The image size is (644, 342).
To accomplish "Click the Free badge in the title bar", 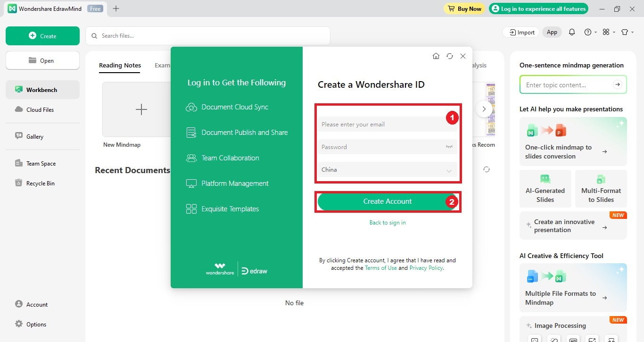I will [95, 8].
